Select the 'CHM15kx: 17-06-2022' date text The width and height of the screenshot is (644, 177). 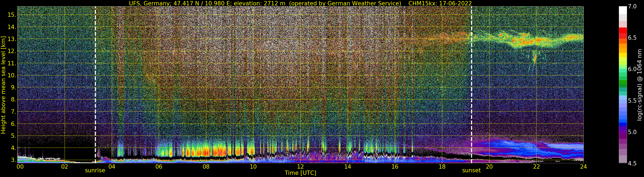[440, 3]
